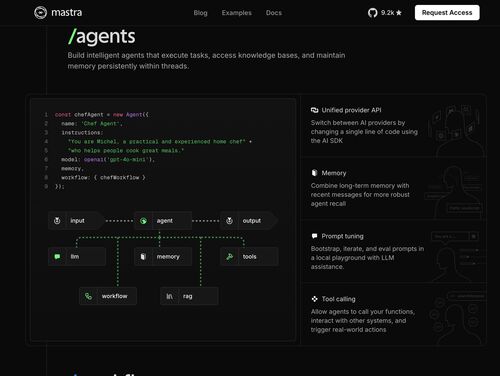Select the Memory feature heading
Screen dimensions: 500x376
click(334, 173)
